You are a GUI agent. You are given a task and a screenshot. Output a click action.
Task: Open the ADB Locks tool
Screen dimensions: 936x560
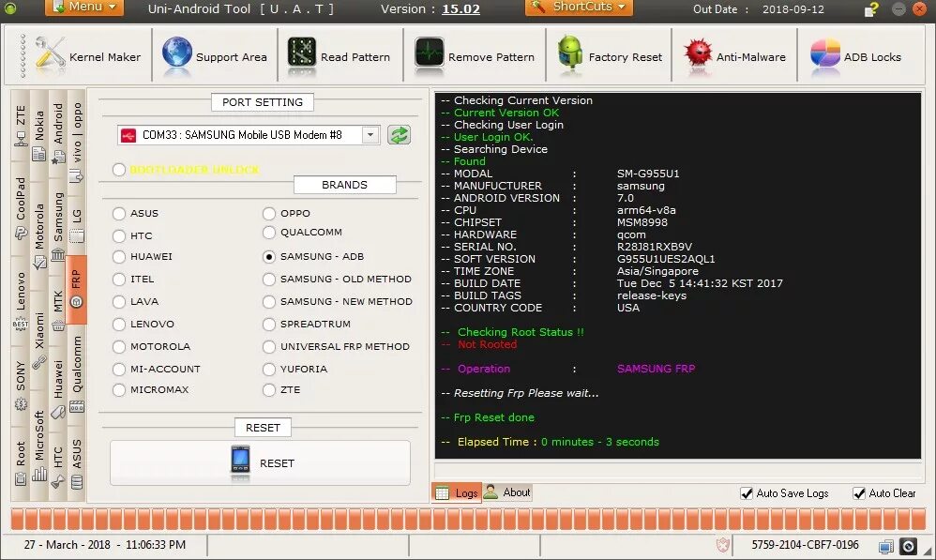855,56
